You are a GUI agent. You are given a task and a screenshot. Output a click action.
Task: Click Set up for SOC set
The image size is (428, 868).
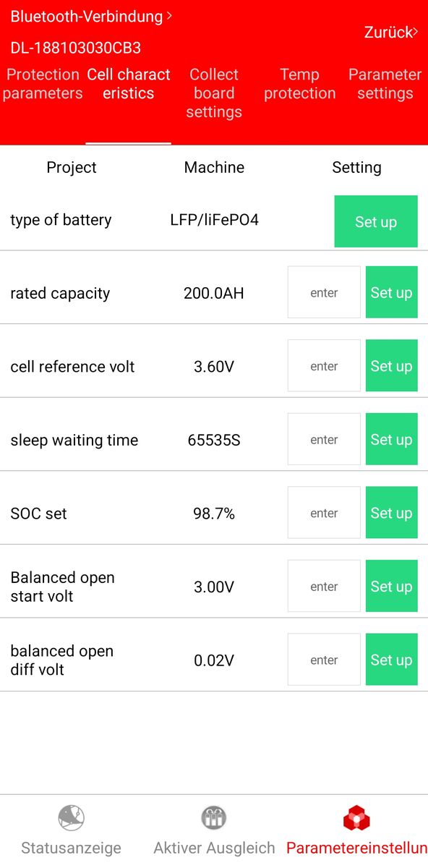click(392, 513)
